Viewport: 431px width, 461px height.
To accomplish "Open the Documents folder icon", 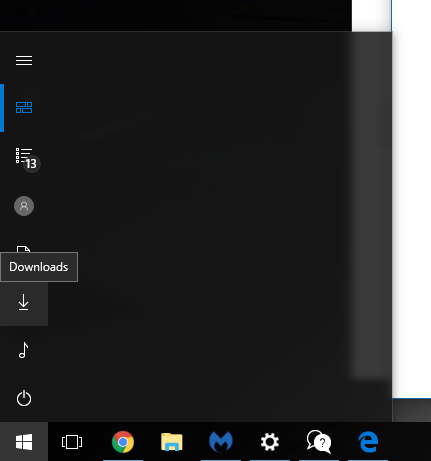I will coord(24,249).
